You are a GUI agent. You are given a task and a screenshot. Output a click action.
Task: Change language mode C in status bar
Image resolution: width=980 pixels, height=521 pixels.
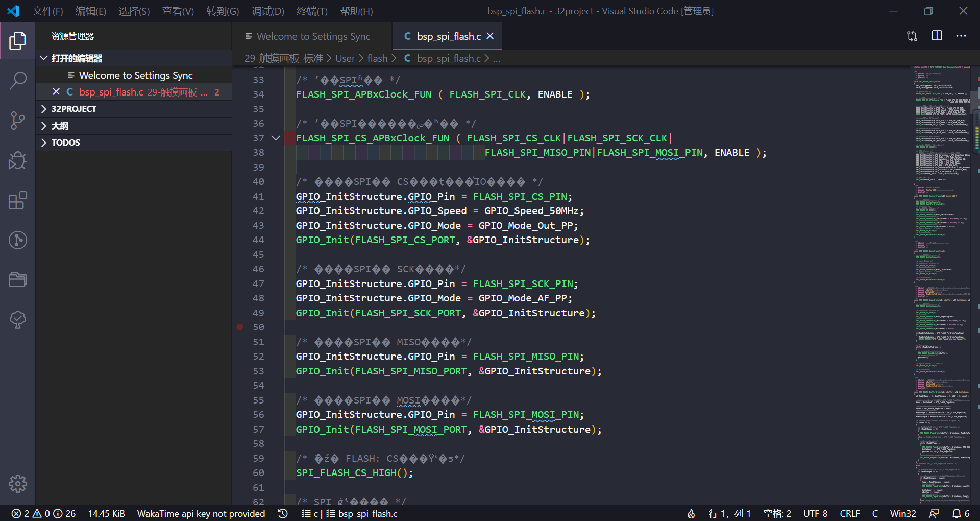875,513
